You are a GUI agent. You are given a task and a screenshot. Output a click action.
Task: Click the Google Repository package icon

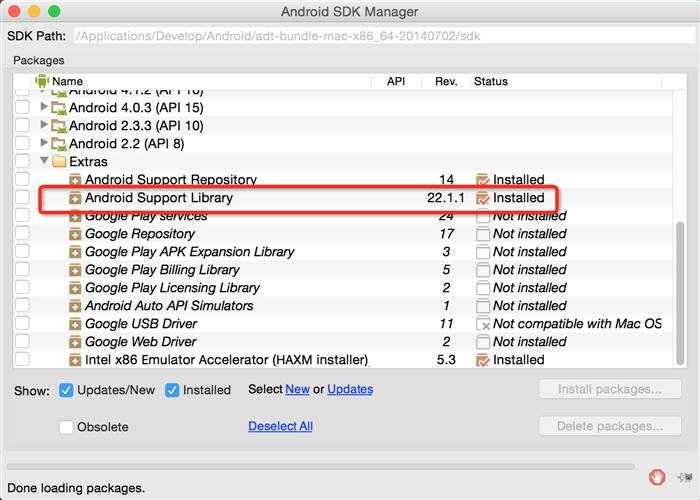[x=75, y=234]
